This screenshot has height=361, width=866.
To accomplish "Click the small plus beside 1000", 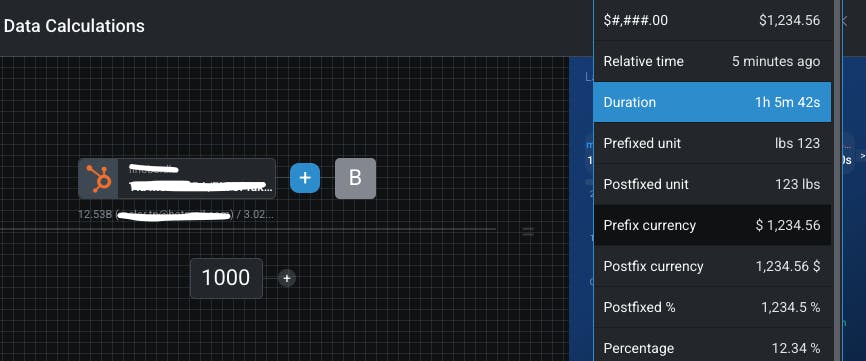I will pyautogui.click(x=286, y=278).
